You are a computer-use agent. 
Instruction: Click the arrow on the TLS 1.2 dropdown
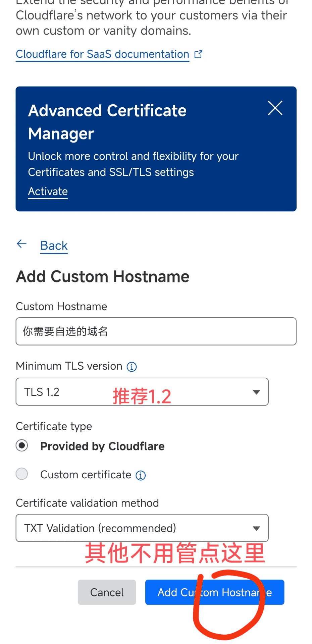pos(256,392)
